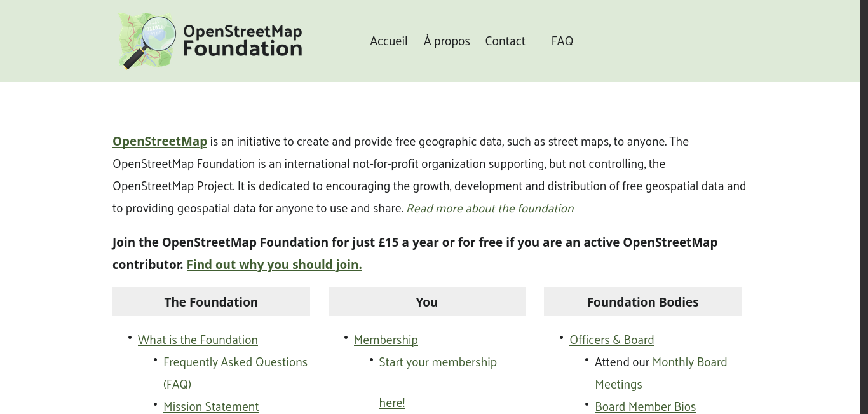Click the 'You' column heading
The width and height of the screenshot is (868, 414).
pos(427,302)
